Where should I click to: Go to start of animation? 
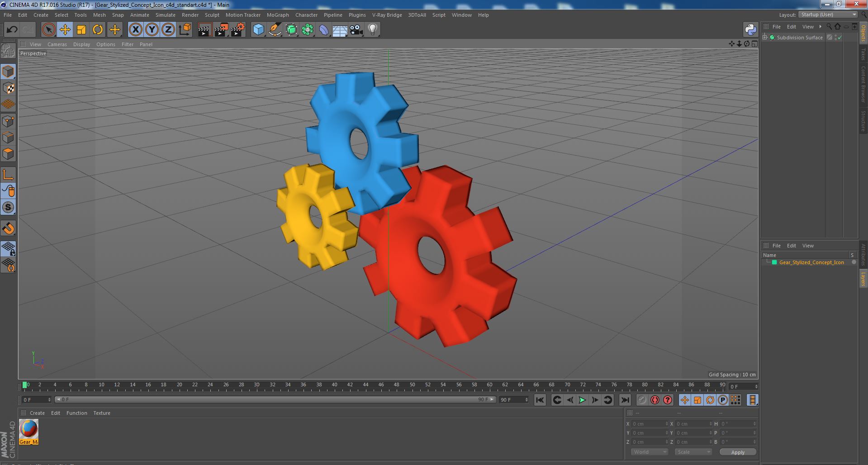(x=540, y=400)
